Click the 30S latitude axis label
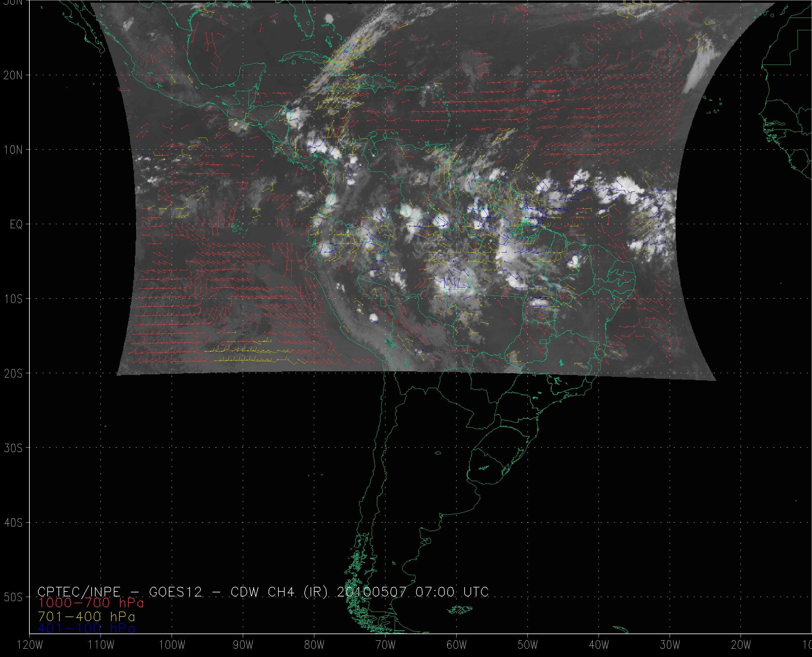The height and width of the screenshot is (657, 812). [13, 448]
